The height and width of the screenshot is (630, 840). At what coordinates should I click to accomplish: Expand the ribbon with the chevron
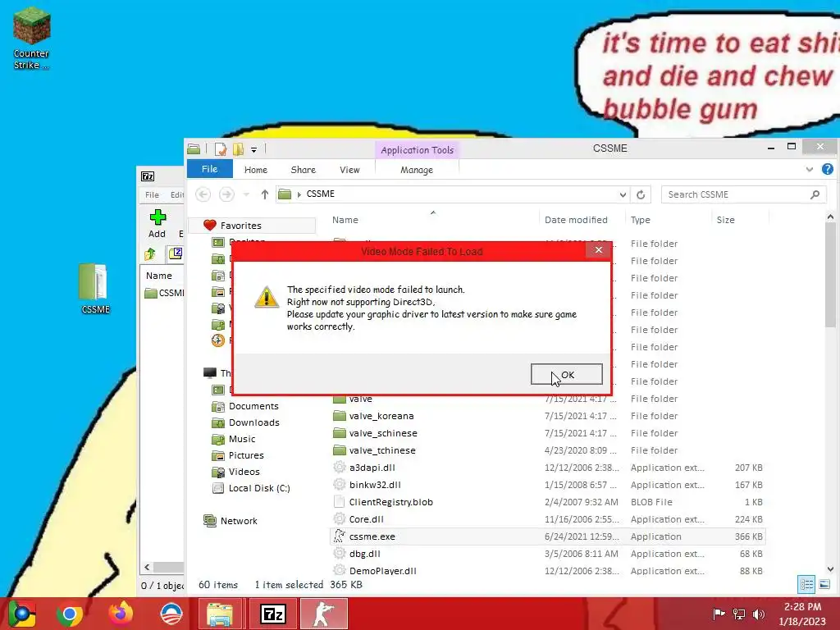pyautogui.click(x=809, y=169)
